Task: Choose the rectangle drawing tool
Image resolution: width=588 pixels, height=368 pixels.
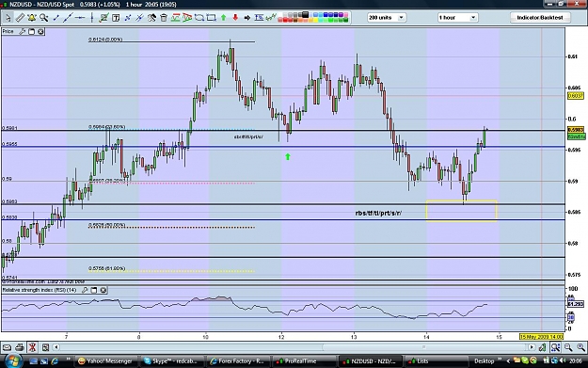Action: click(212, 18)
